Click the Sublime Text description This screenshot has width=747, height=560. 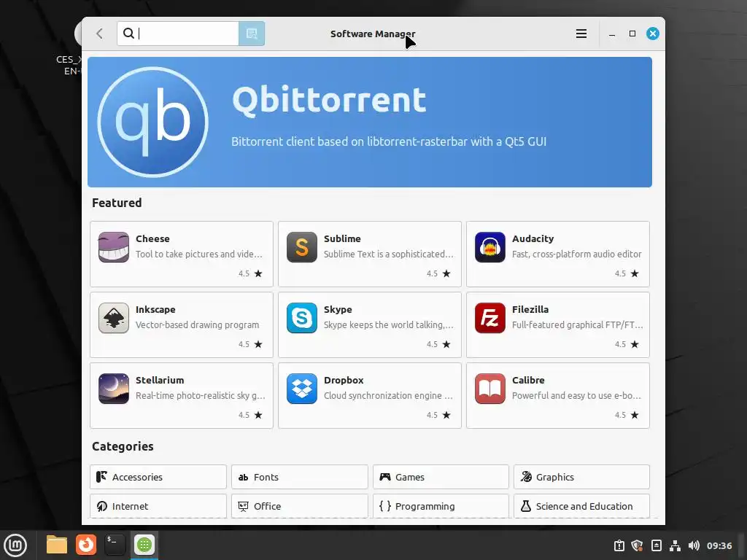tap(388, 254)
